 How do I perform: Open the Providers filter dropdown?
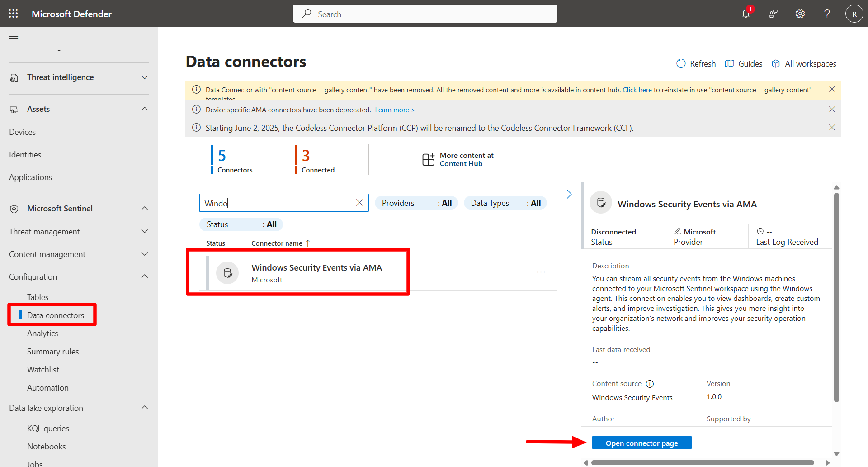coord(416,203)
